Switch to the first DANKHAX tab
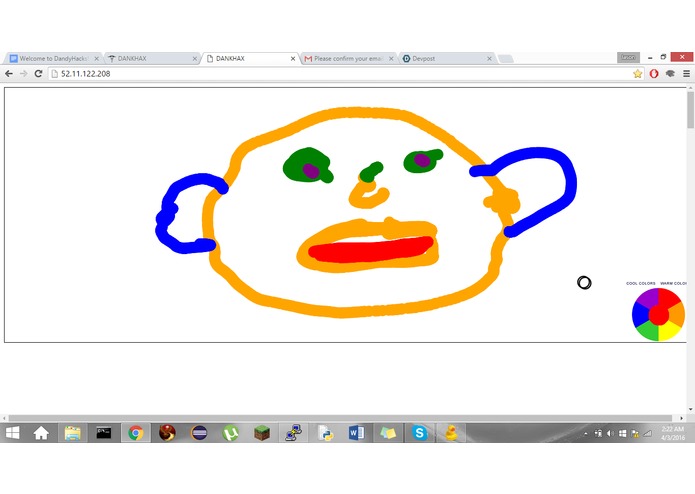This screenshot has height=494, width=695. pos(152,58)
